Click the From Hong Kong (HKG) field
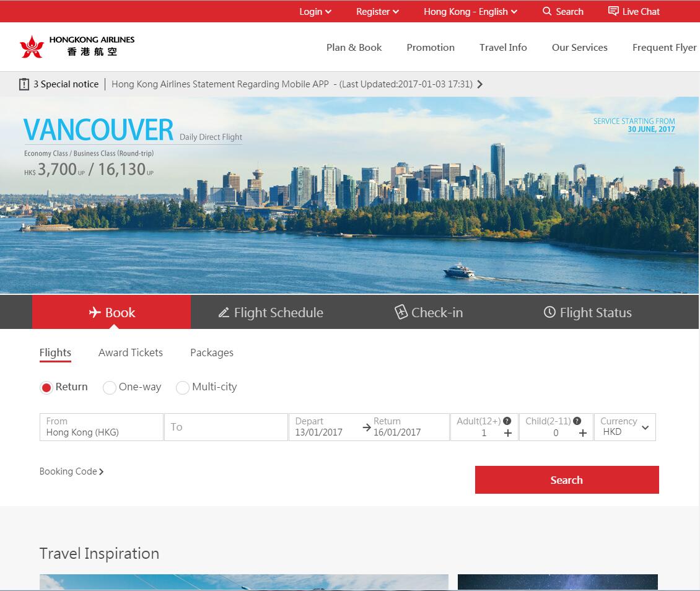 pyautogui.click(x=102, y=427)
